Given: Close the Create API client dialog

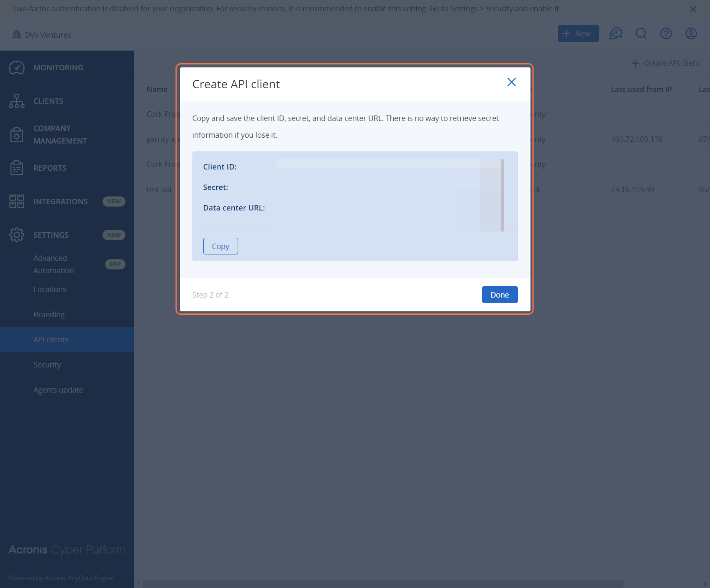Looking at the screenshot, I should click(512, 82).
